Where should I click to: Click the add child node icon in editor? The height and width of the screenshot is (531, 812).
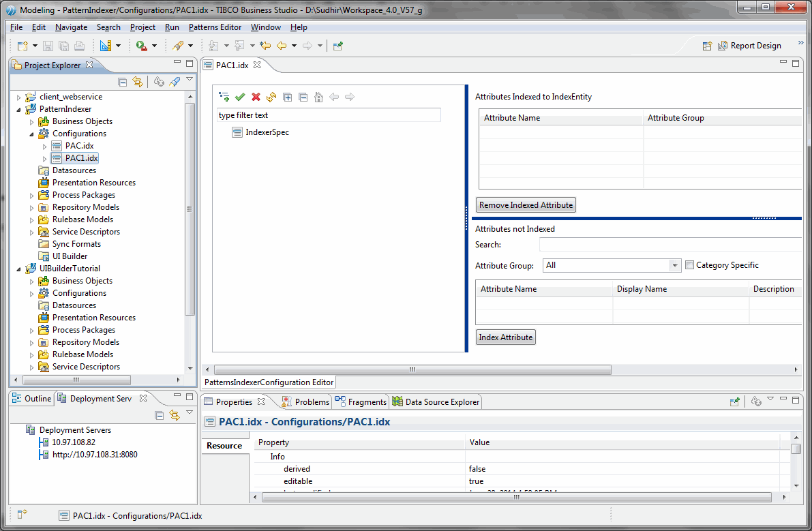pyautogui.click(x=224, y=97)
